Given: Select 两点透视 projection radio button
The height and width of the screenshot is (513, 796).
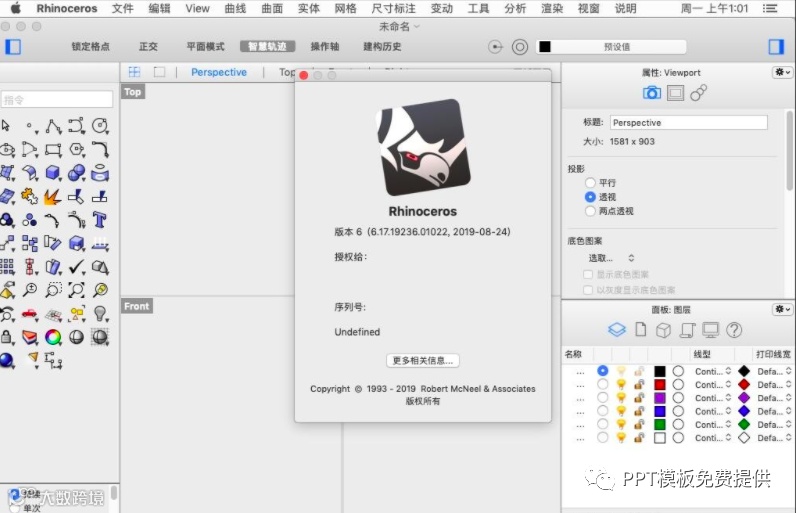Looking at the screenshot, I should pos(590,211).
